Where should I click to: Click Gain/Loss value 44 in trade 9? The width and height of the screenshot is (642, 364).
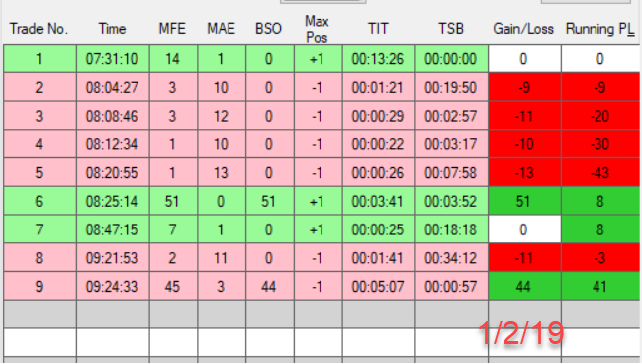click(x=524, y=286)
